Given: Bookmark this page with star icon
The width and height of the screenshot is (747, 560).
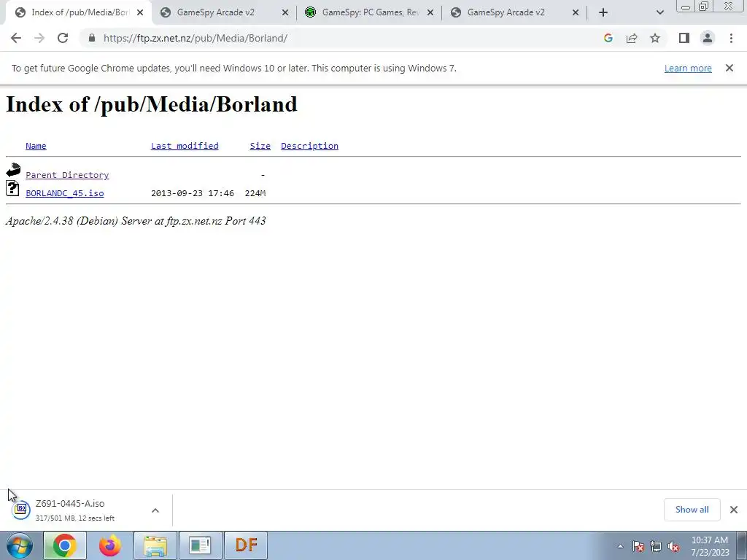Looking at the screenshot, I should tap(655, 38).
